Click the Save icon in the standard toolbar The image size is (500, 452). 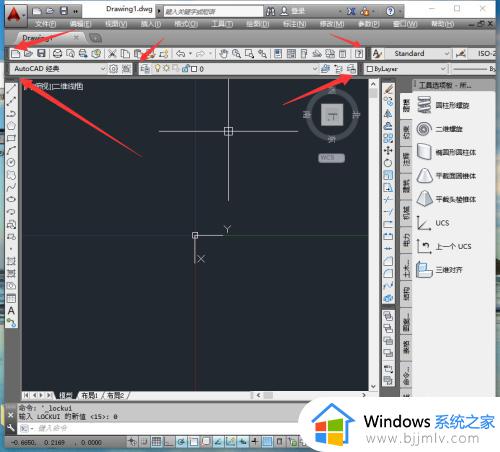coord(41,53)
